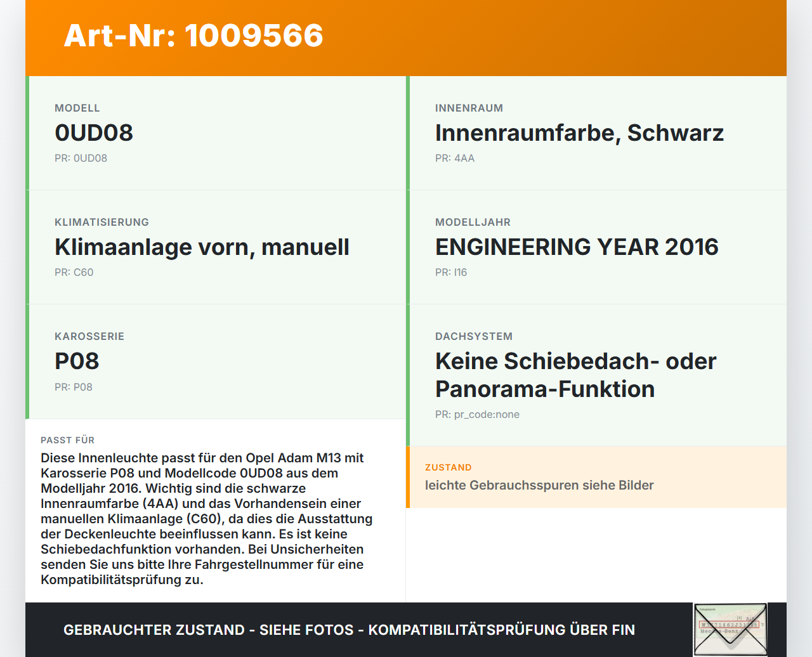Screen dimensions: 812x657
Task: Select the PR code I16 label
Action: (x=451, y=272)
